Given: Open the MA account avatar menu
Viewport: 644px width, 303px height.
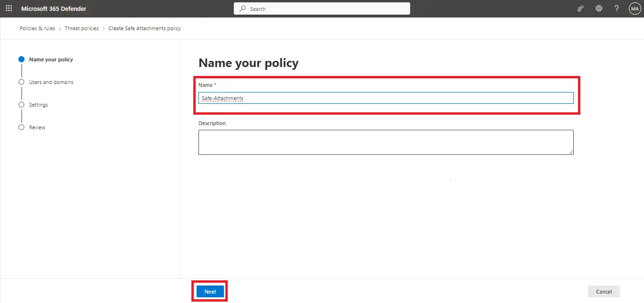Looking at the screenshot, I should pos(635,8).
